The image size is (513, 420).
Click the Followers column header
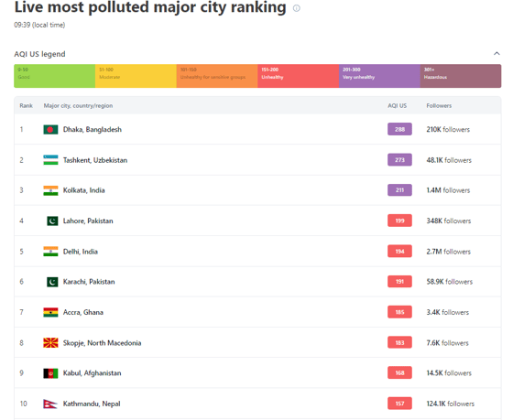pos(439,105)
